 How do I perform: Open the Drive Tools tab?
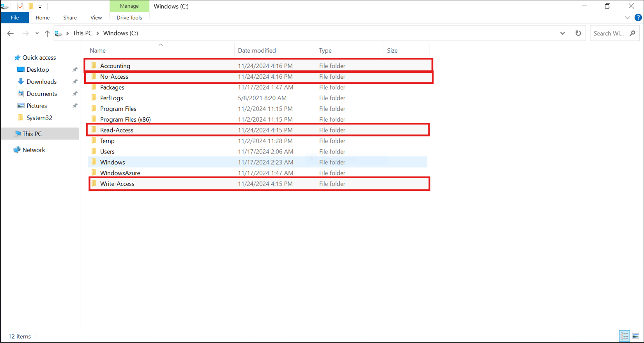click(129, 18)
